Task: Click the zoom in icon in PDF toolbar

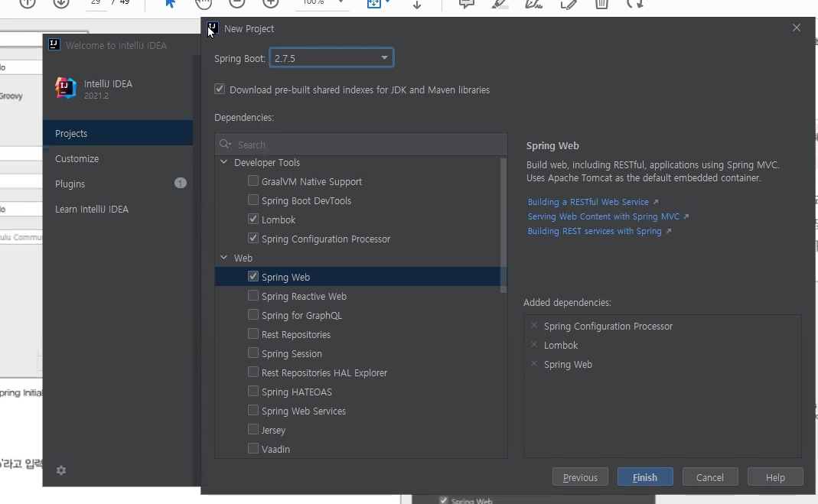Action: pos(270,3)
